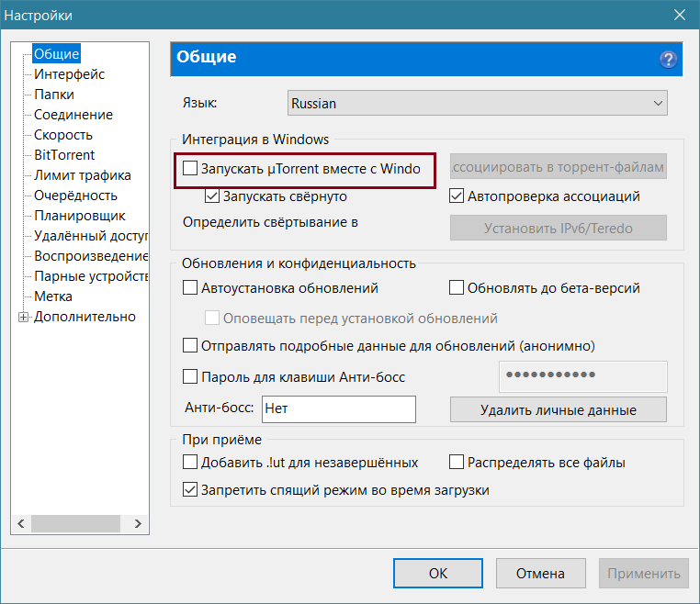
Task: Select Воспроизведение in the tree
Action: click(x=91, y=256)
